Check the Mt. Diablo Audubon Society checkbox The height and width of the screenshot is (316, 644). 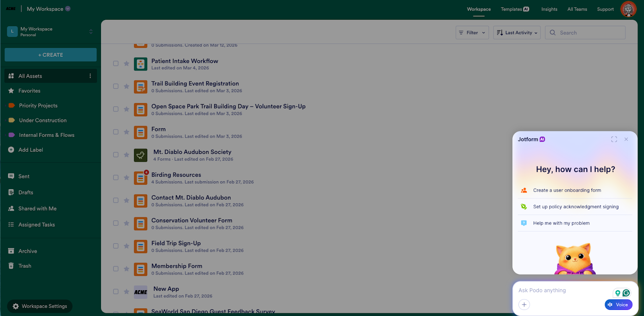coord(116,155)
